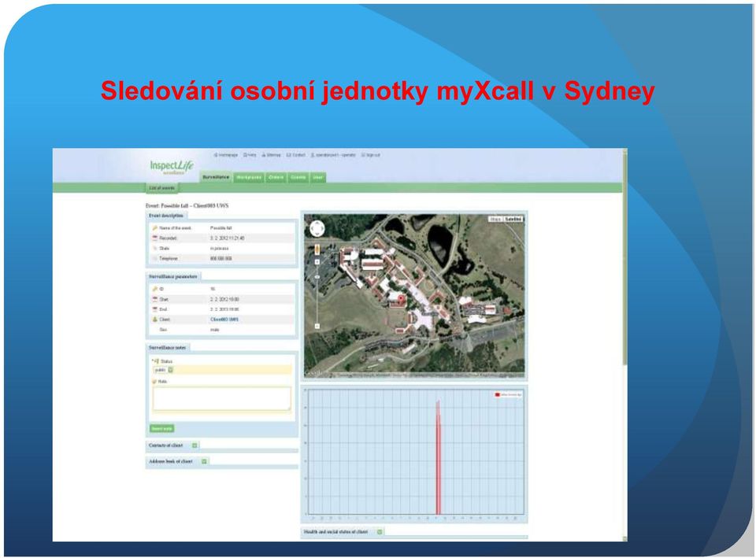Expand Health and social status of client

click(380, 532)
